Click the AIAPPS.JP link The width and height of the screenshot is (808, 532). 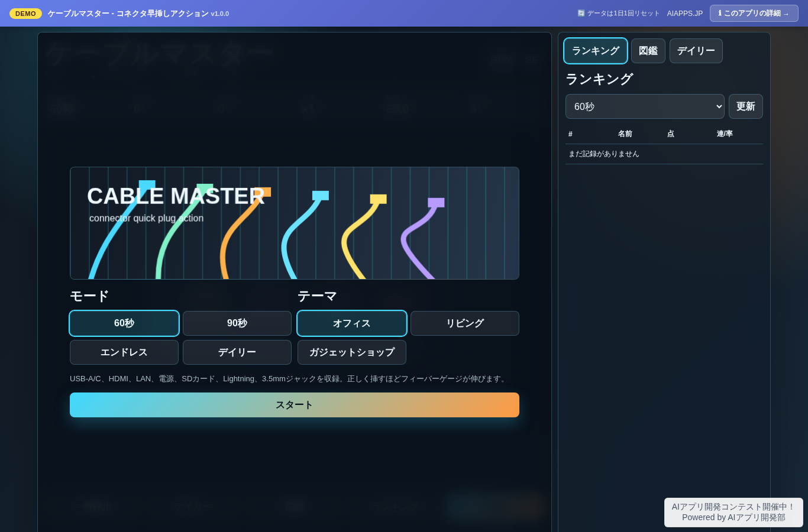click(685, 14)
